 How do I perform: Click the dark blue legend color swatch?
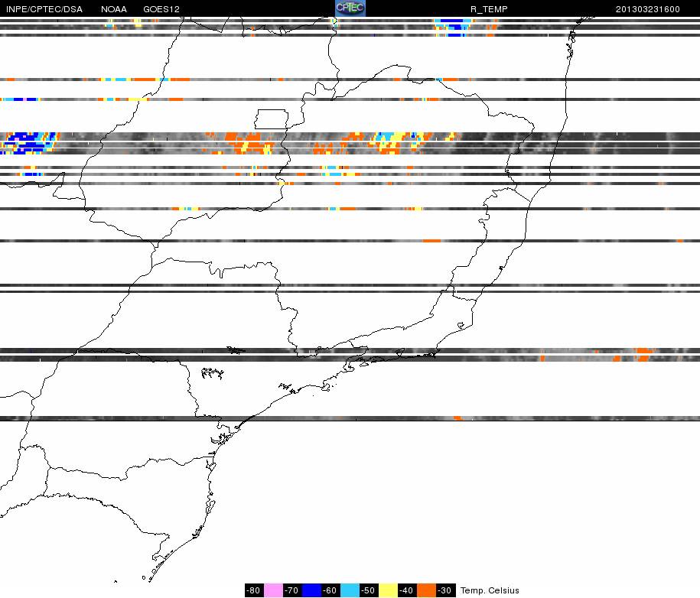(x=311, y=590)
